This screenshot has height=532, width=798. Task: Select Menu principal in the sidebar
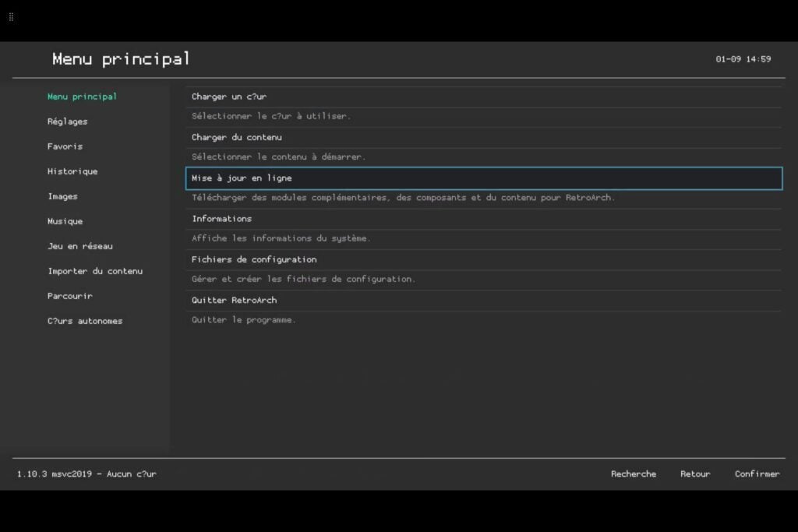point(82,97)
